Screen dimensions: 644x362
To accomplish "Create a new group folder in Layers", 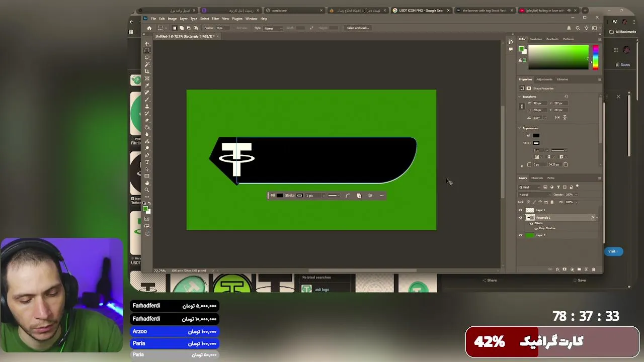I will click(x=579, y=269).
